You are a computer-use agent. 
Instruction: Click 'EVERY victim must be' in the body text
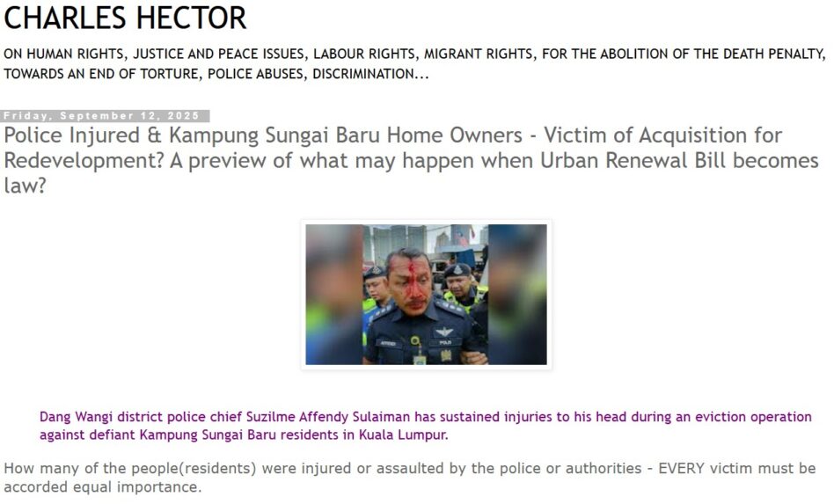click(x=737, y=469)
